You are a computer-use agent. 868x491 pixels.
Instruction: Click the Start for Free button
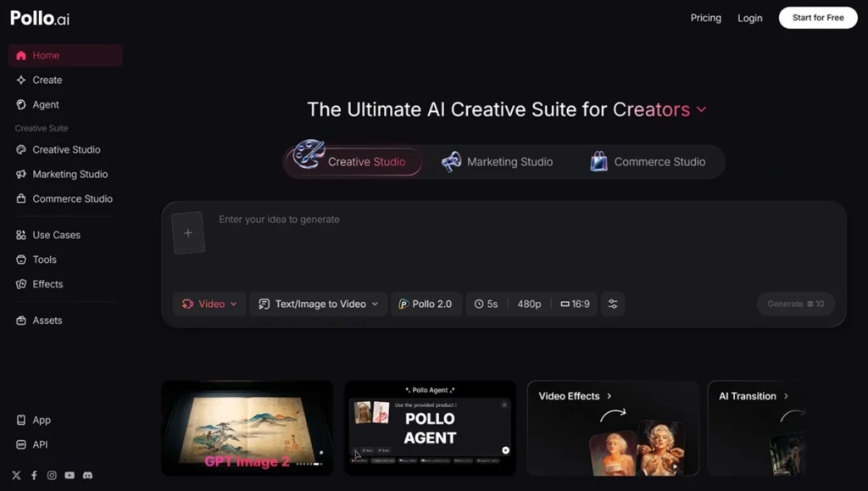[818, 18]
